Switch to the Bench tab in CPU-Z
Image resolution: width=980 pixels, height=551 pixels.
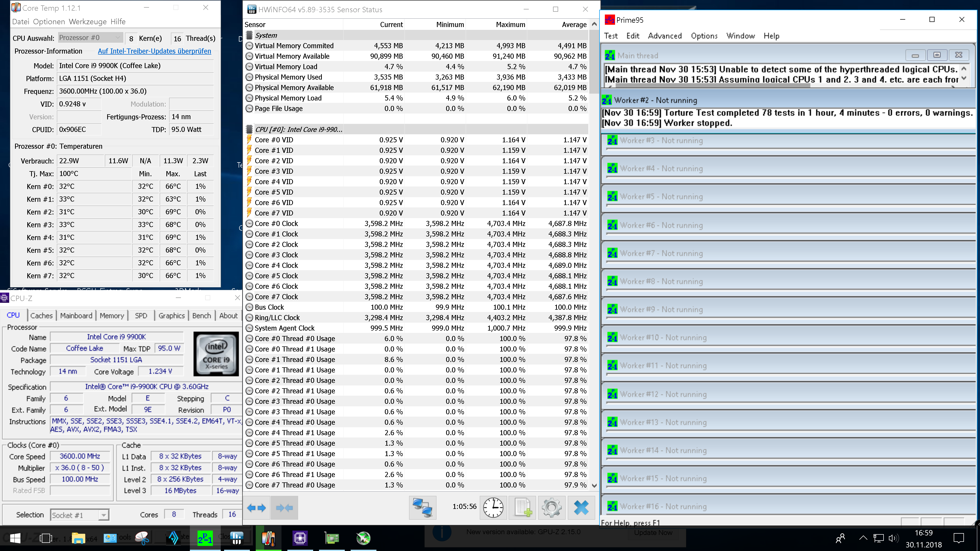pyautogui.click(x=202, y=316)
